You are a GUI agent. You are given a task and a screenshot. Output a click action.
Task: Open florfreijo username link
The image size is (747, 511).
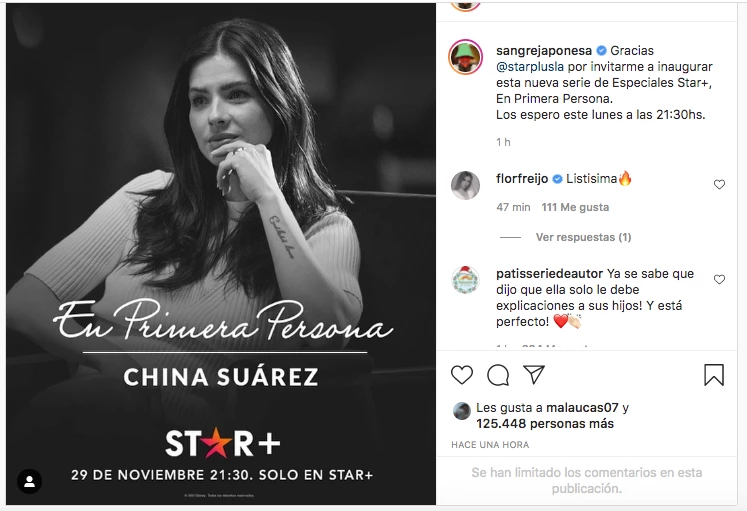tap(522, 179)
